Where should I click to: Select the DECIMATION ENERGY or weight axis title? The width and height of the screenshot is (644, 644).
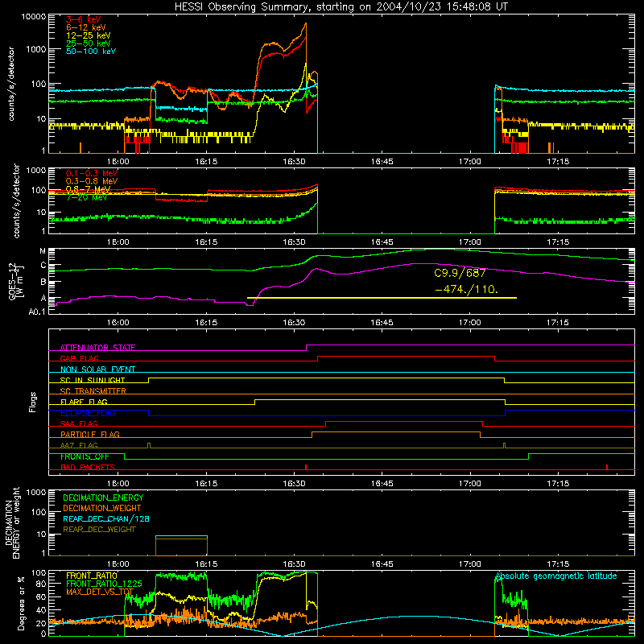point(12,522)
